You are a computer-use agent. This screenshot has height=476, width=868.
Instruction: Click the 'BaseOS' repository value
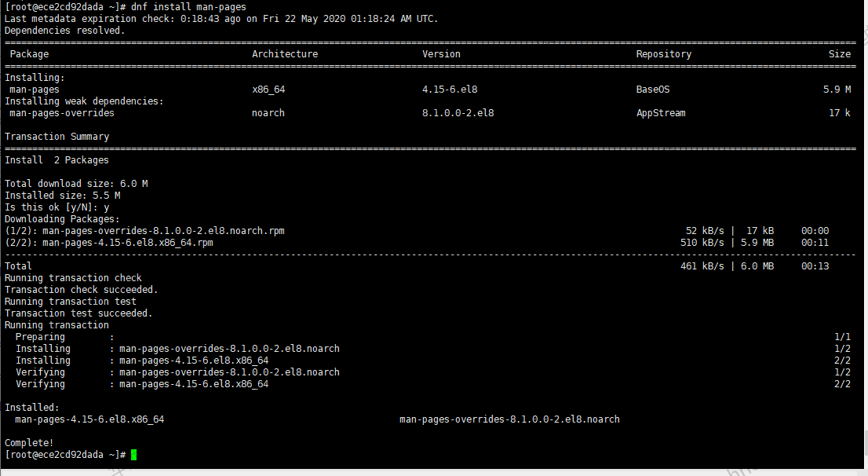[653, 90]
